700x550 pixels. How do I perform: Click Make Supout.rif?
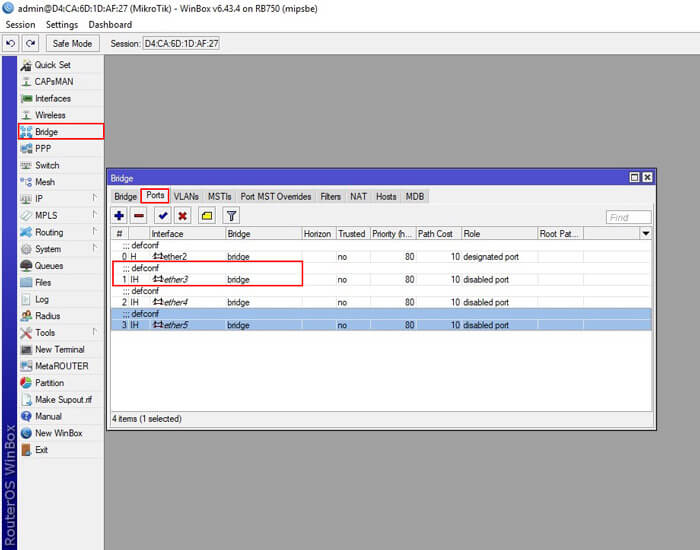(61, 400)
